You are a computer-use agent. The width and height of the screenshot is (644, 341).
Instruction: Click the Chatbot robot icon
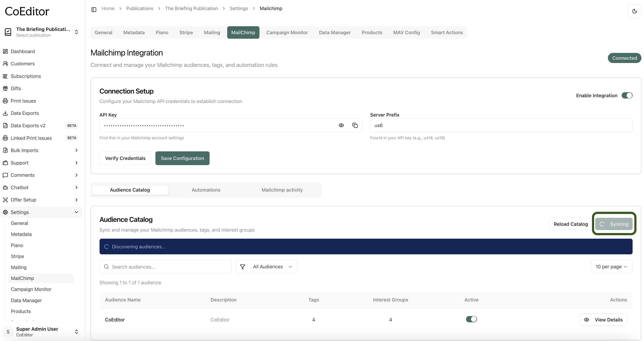click(x=5, y=187)
